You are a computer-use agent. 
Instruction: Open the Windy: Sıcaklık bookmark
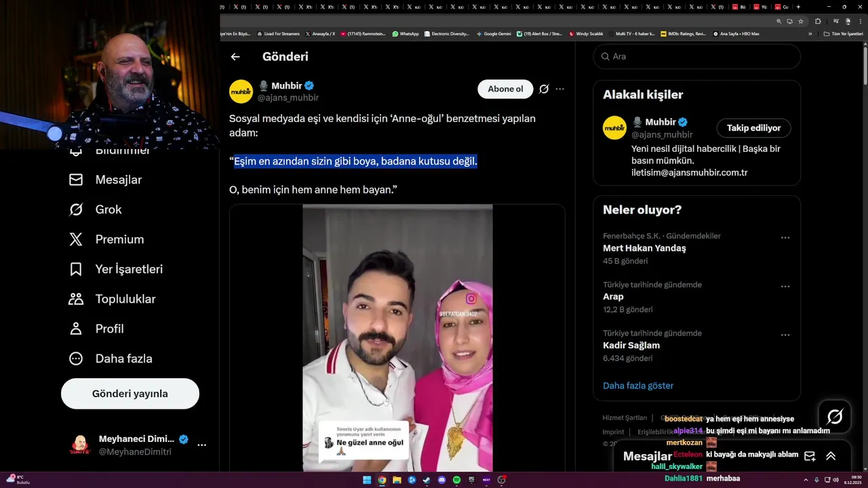tap(586, 33)
